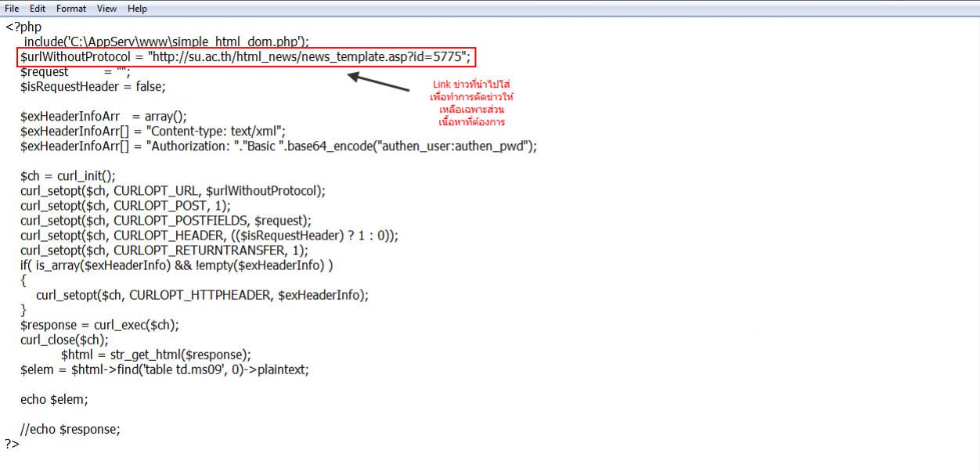The width and height of the screenshot is (980, 472).
Task: Click the $html = str_get_html line
Action: [156, 355]
